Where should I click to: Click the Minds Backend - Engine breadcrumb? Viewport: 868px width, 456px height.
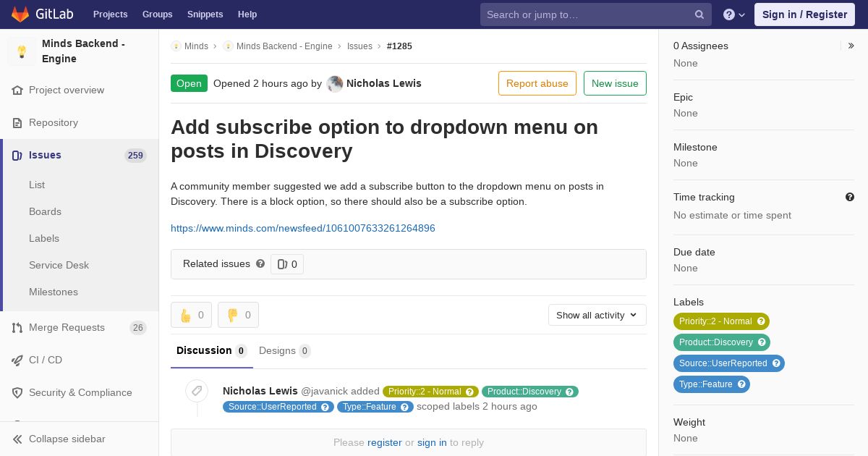click(x=284, y=46)
